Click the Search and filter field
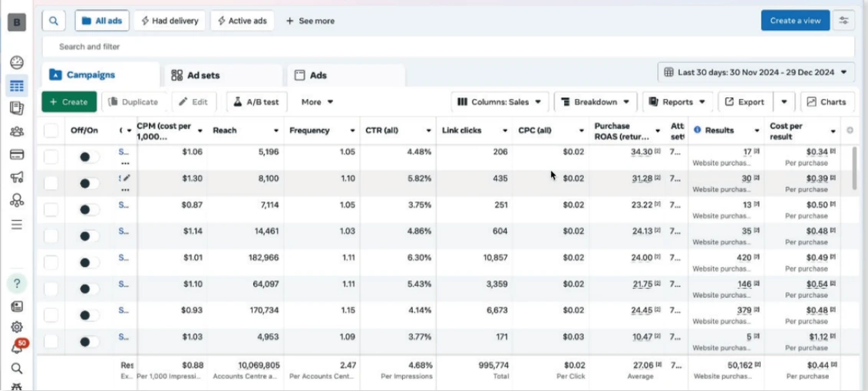 tap(448, 47)
